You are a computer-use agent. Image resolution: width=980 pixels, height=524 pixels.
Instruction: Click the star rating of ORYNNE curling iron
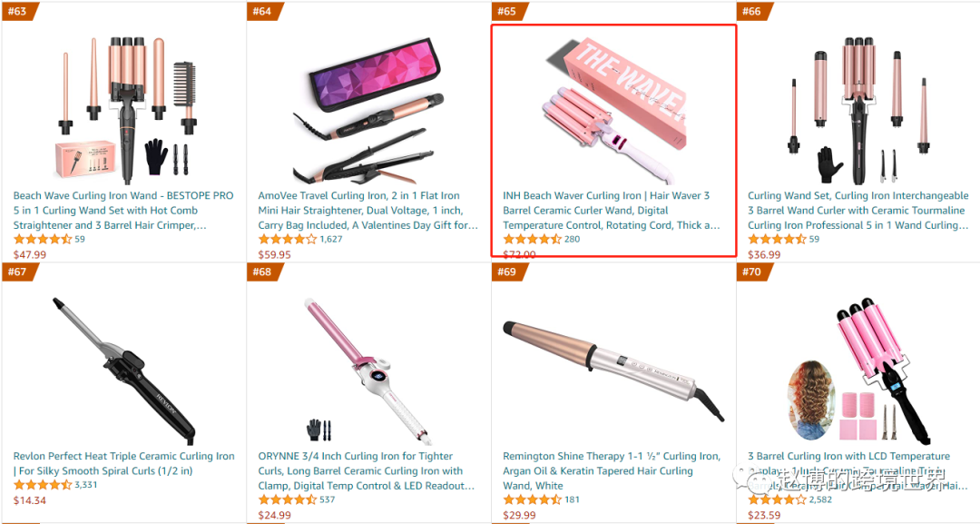[288, 499]
